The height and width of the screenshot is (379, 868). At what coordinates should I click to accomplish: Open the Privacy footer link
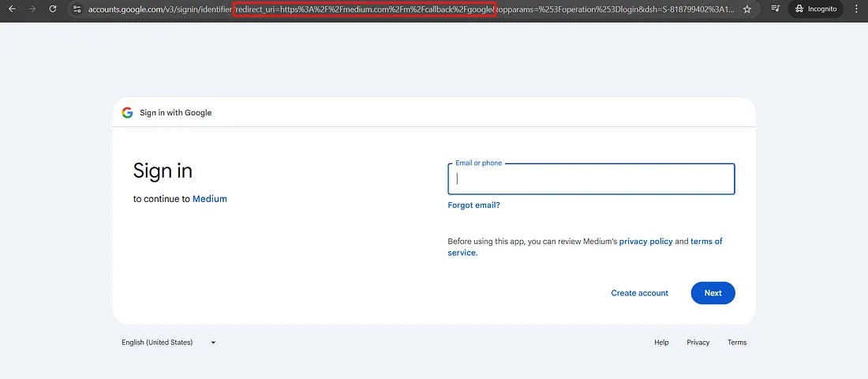click(698, 343)
